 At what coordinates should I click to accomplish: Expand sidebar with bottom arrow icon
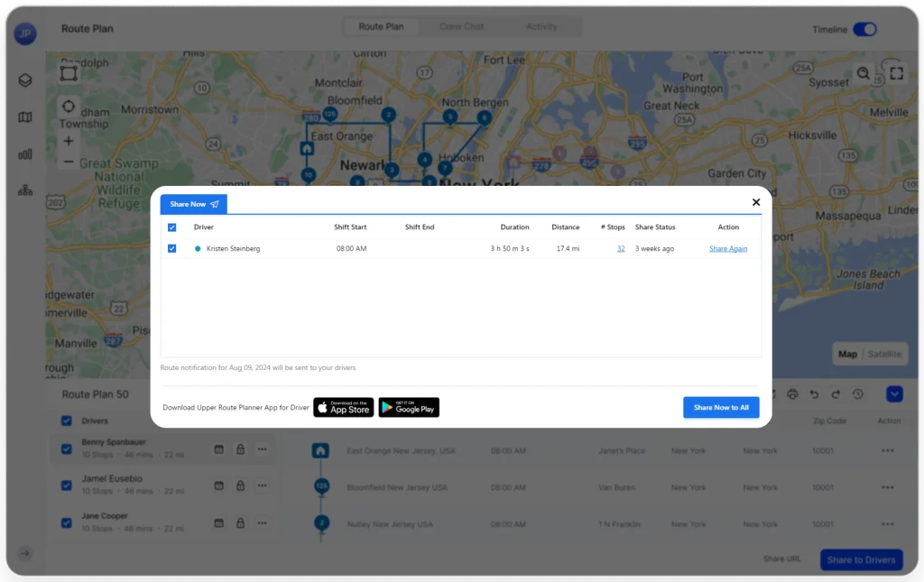point(24,553)
